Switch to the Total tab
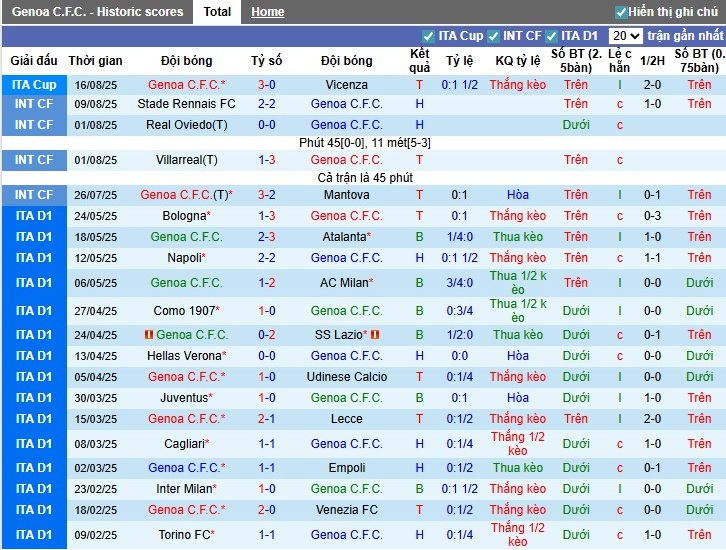726x550 pixels. [217, 12]
